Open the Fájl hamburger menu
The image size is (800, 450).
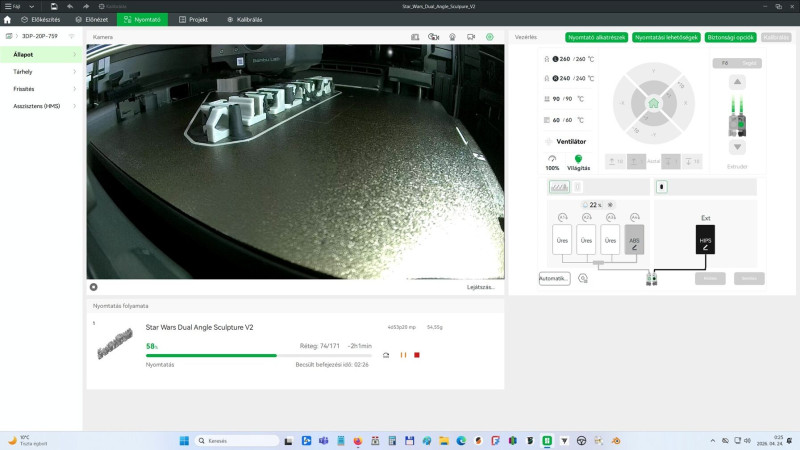pyautogui.click(x=12, y=6)
